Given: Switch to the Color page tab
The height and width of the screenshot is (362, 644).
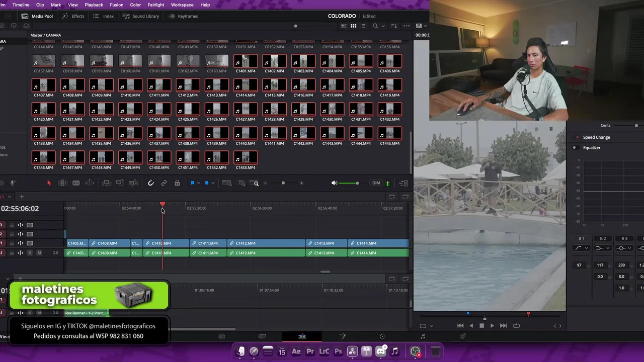Looking at the screenshot, I should tap(382, 336).
